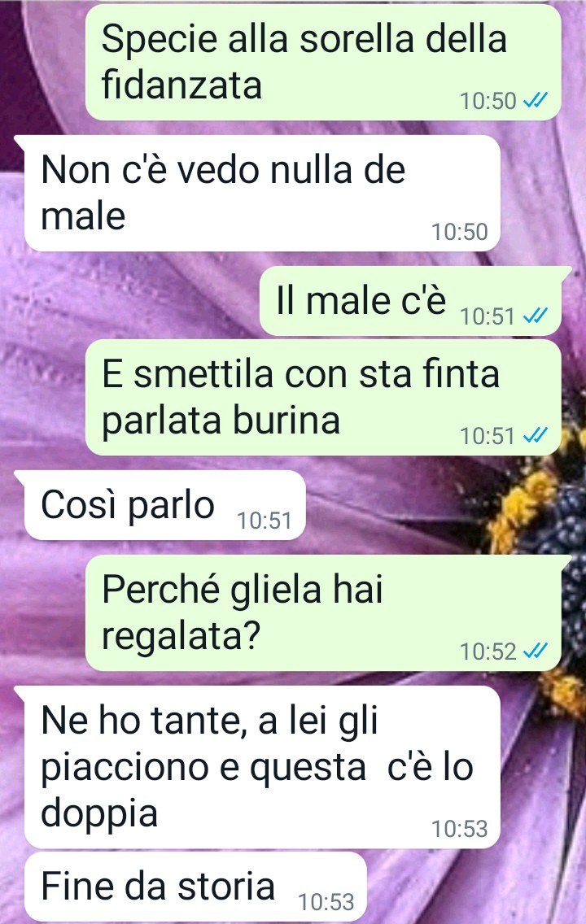The width and height of the screenshot is (586, 924).
Task: Tap the read ticks on 'Perché gliela hai regalata?'
Action: pyautogui.click(x=536, y=651)
